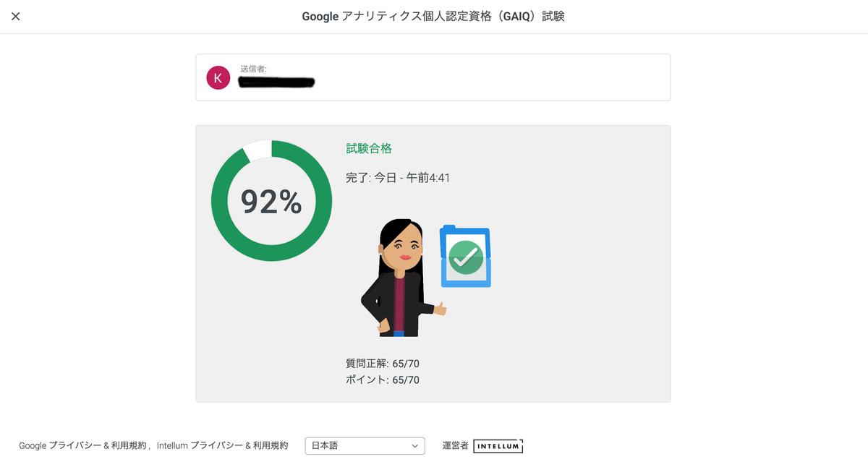Viewport: 868px width, 467px height.
Task: Open the 日本語 language dropdown
Action: [365, 446]
